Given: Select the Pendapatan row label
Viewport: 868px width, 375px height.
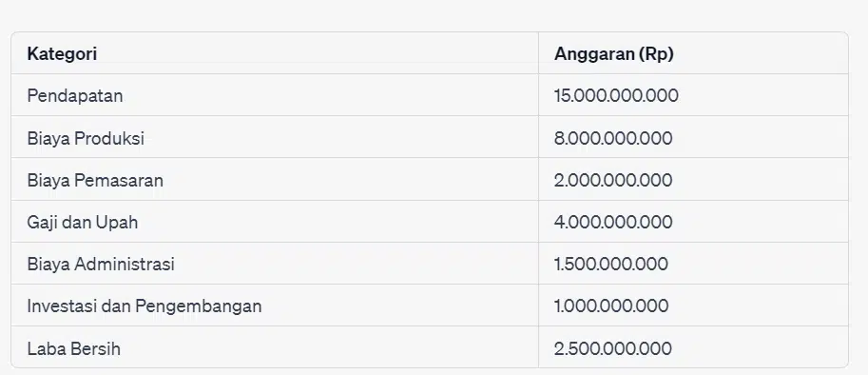Looking at the screenshot, I should pos(75,96).
